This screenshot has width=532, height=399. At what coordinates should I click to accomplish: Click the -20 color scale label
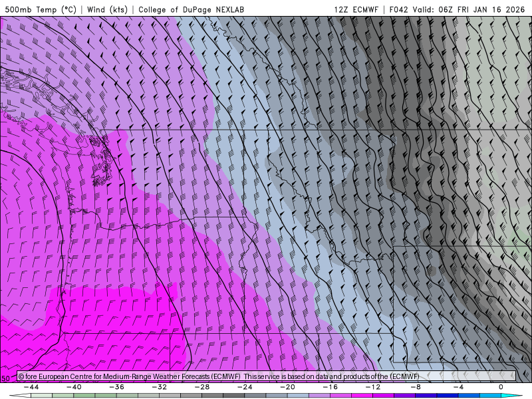[287, 387]
